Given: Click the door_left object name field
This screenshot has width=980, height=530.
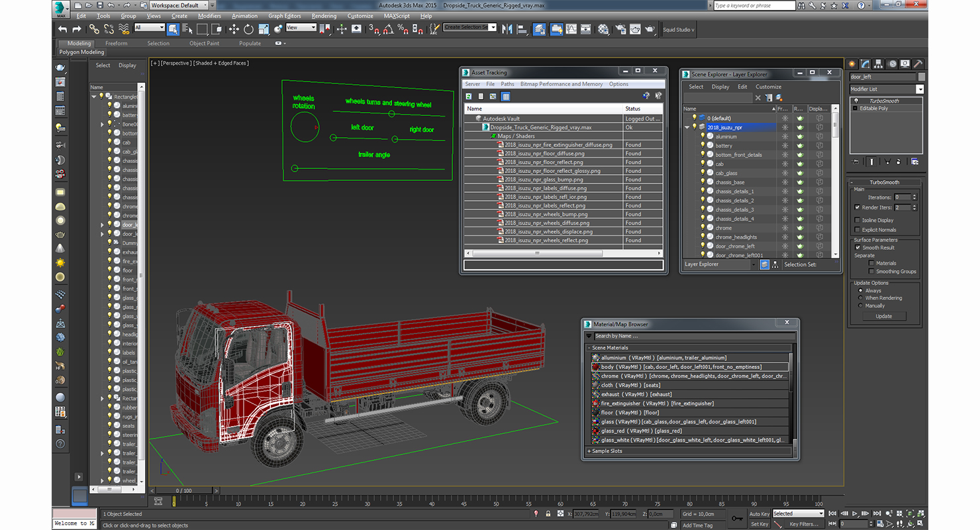Looking at the screenshot, I should 883,77.
